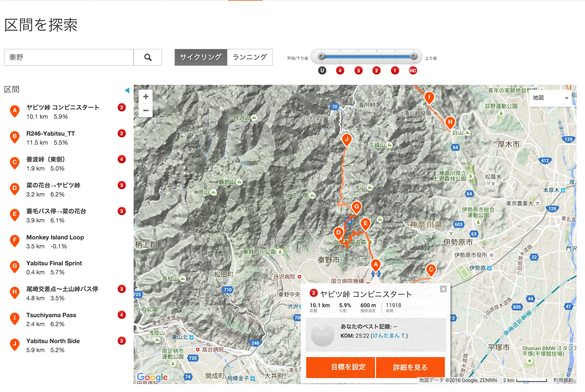
Task: Collapse the segment list with the blue triangle
Action: pos(127,91)
